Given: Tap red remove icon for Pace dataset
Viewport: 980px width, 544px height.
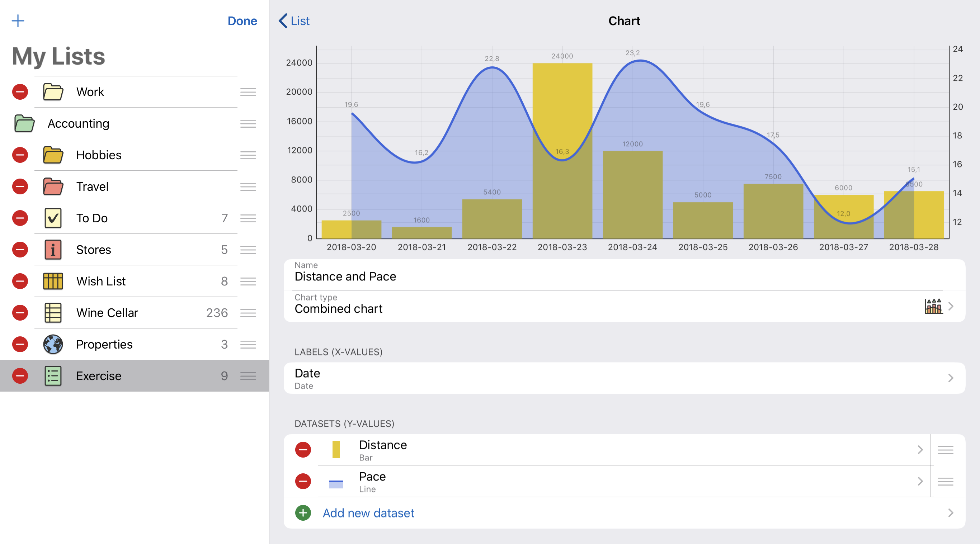Looking at the screenshot, I should click(x=303, y=481).
